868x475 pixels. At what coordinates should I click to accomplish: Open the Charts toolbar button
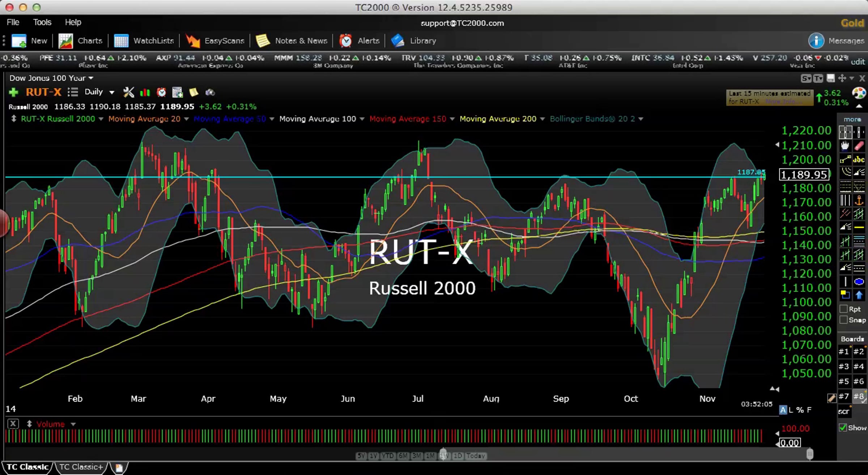(80, 41)
